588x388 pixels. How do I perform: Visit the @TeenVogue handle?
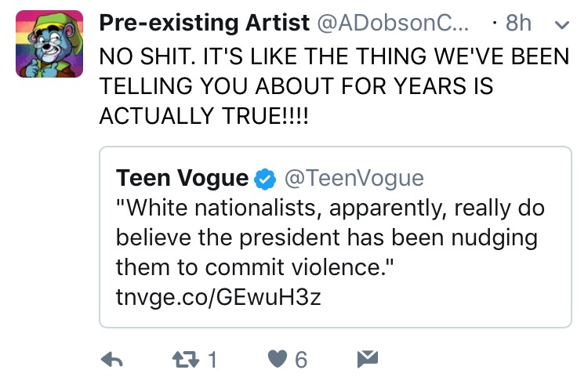pyautogui.click(x=354, y=178)
